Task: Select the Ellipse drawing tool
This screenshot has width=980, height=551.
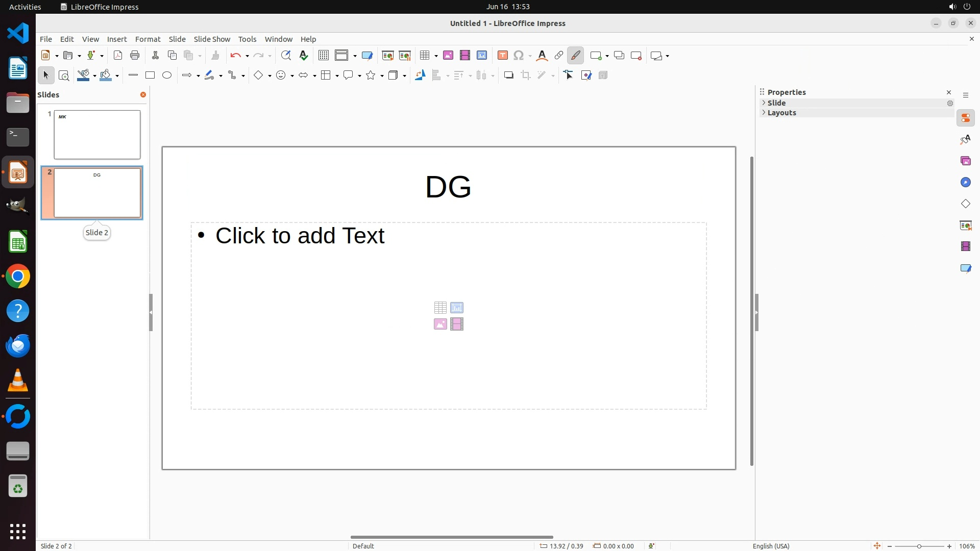Action: (x=167, y=76)
